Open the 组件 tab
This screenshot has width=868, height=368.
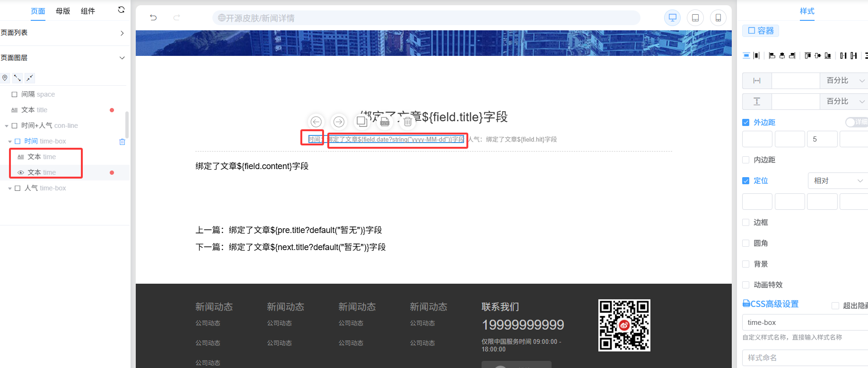click(x=88, y=11)
